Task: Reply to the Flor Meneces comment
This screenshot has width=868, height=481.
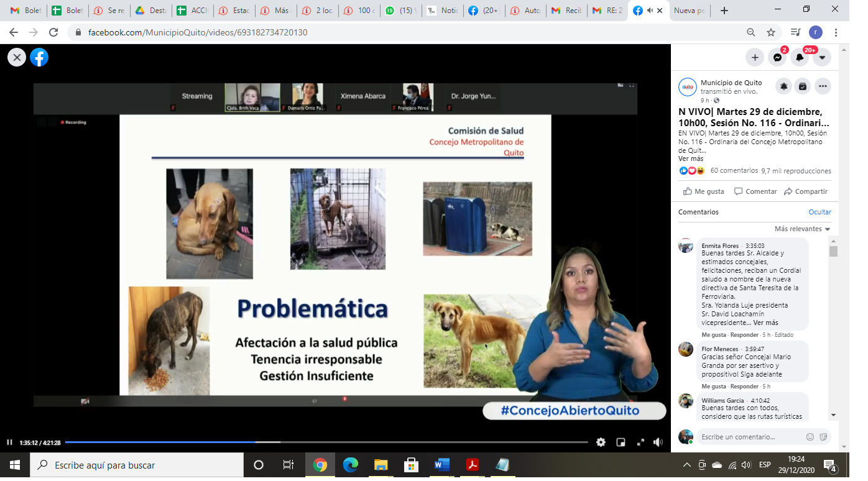Action: pyautogui.click(x=744, y=387)
